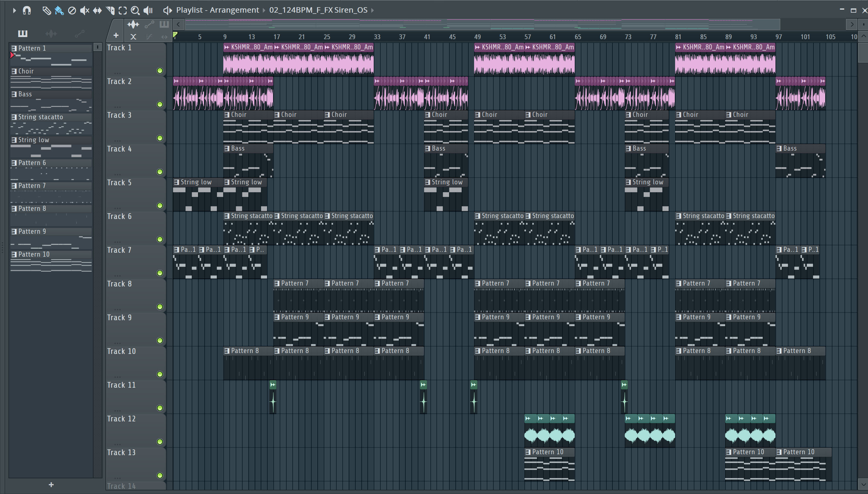The image size is (868, 494).
Task: Click Track 10 header label
Action: tap(121, 352)
